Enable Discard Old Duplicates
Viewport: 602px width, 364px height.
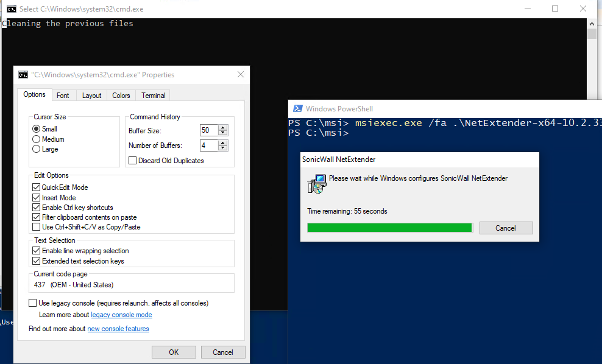coord(133,161)
